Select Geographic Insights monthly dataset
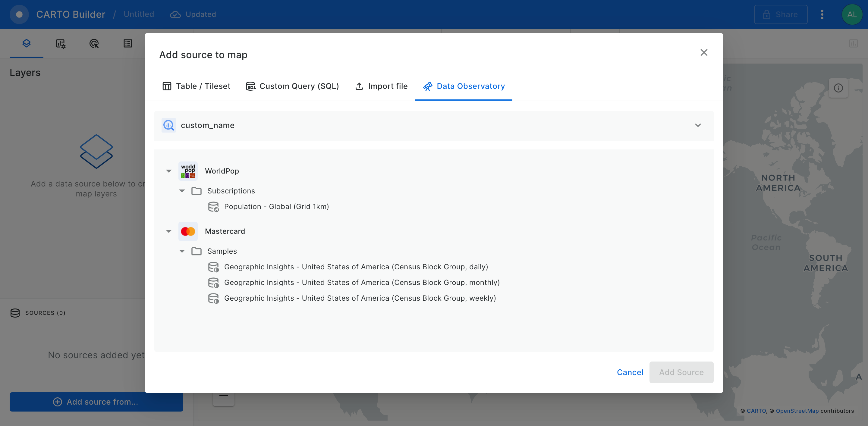The height and width of the screenshot is (426, 868). tap(362, 283)
